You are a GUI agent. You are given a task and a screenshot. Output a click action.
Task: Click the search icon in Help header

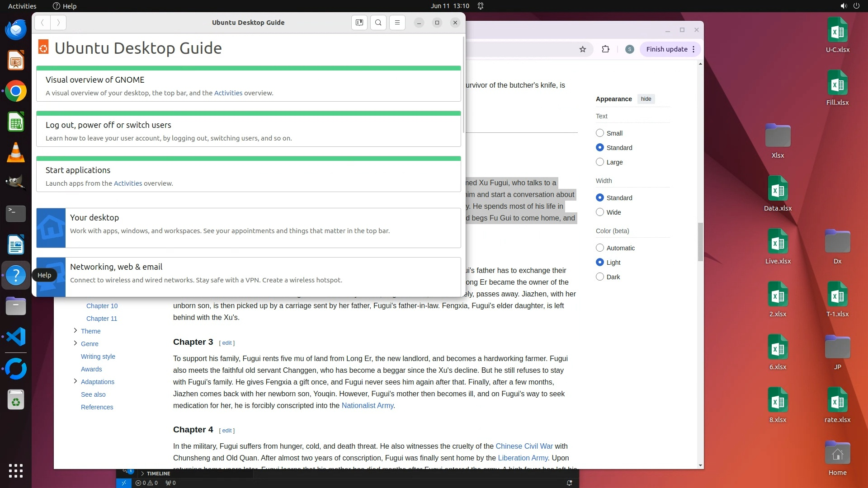378,23
